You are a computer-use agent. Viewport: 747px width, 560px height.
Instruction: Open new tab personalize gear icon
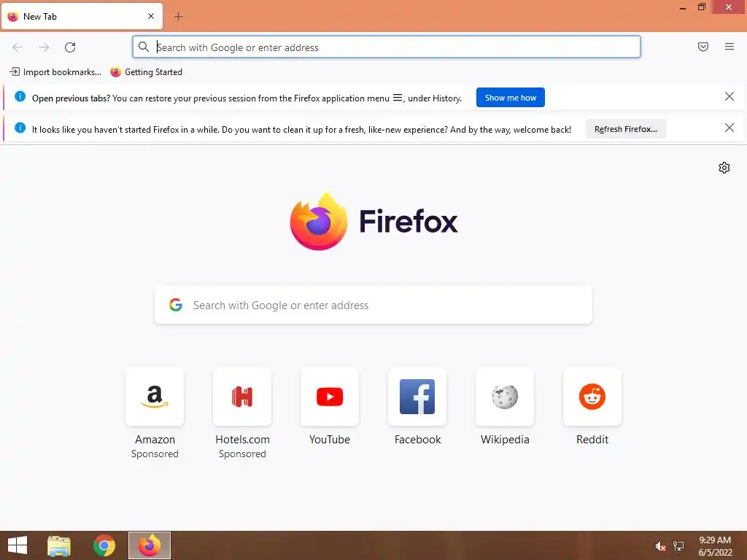pyautogui.click(x=724, y=168)
